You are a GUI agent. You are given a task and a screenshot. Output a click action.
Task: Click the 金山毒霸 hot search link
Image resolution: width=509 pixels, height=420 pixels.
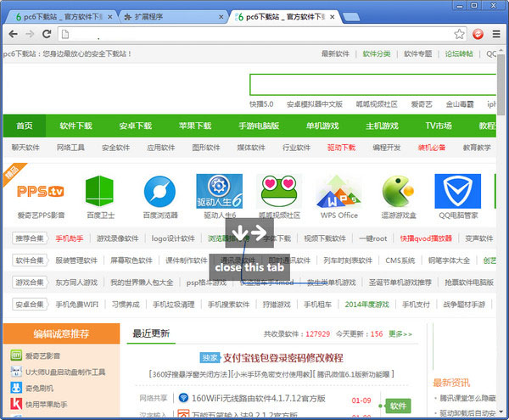(x=460, y=104)
